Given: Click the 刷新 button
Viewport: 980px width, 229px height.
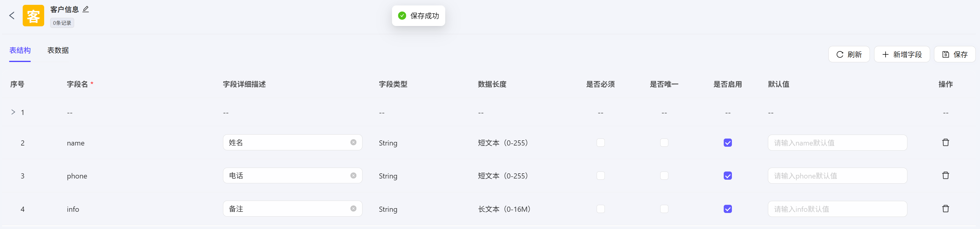Looking at the screenshot, I should point(849,54).
